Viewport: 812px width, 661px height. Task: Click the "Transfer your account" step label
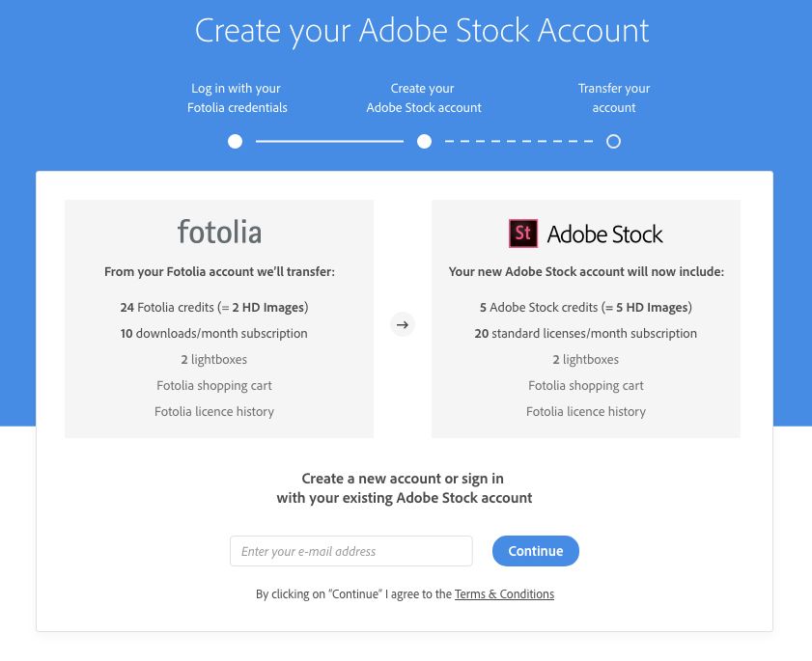coord(614,97)
